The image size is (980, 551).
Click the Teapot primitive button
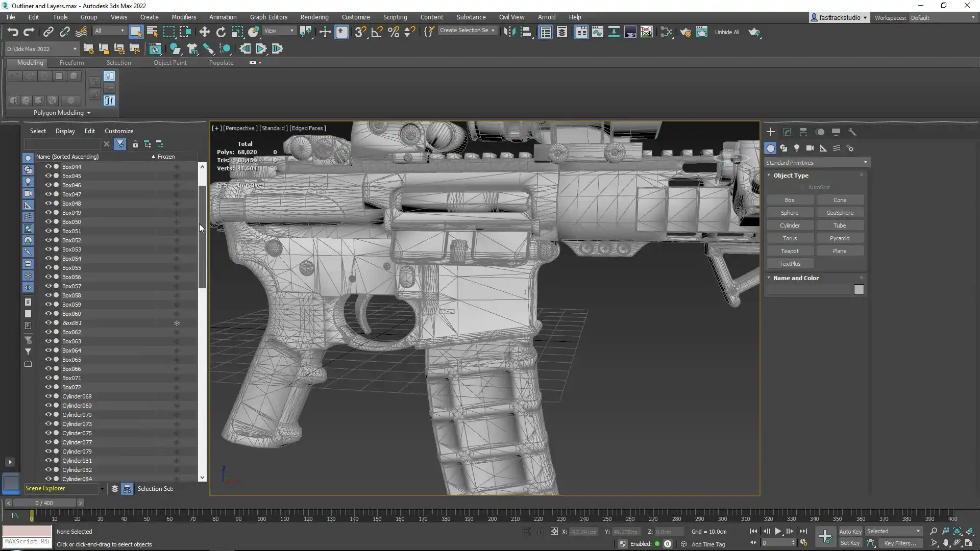tap(789, 251)
